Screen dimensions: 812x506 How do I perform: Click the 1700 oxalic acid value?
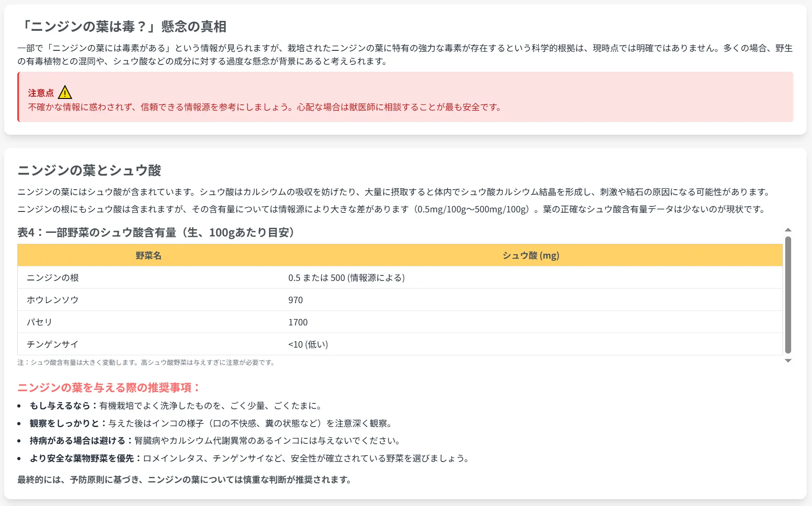298,322
